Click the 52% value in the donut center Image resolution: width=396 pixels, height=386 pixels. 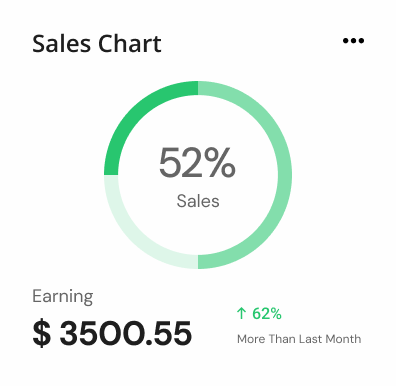click(197, 163)
